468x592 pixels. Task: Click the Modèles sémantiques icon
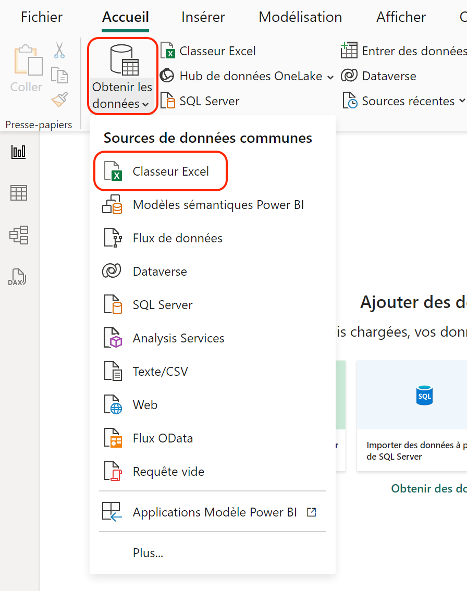pyautogui.click(x=112, y=205)
